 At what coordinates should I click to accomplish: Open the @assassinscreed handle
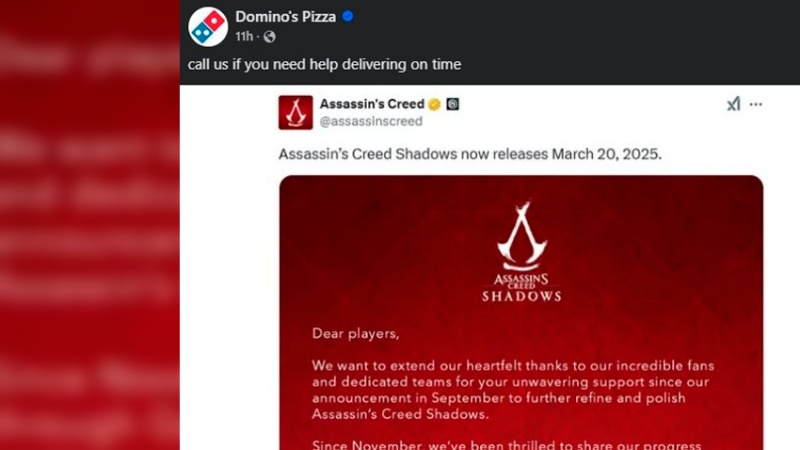point(371,121)
